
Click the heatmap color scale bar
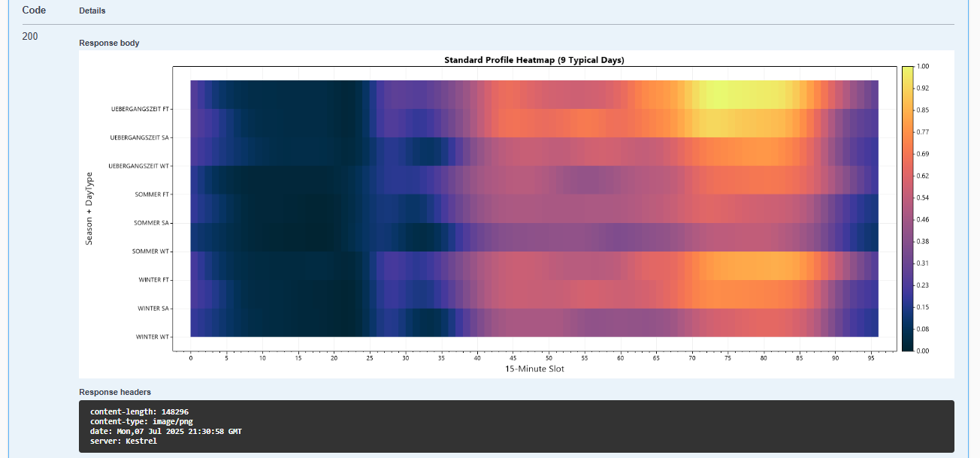coord(907,208)
